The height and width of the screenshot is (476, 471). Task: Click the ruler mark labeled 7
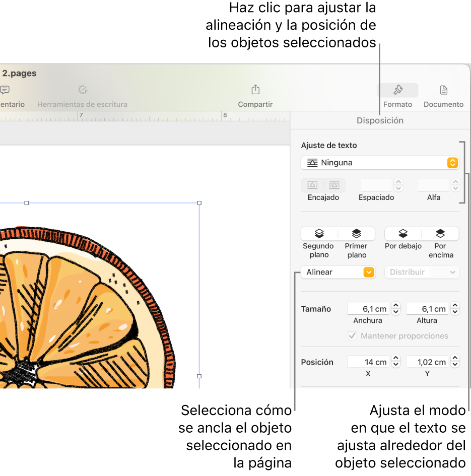[81, 115]
